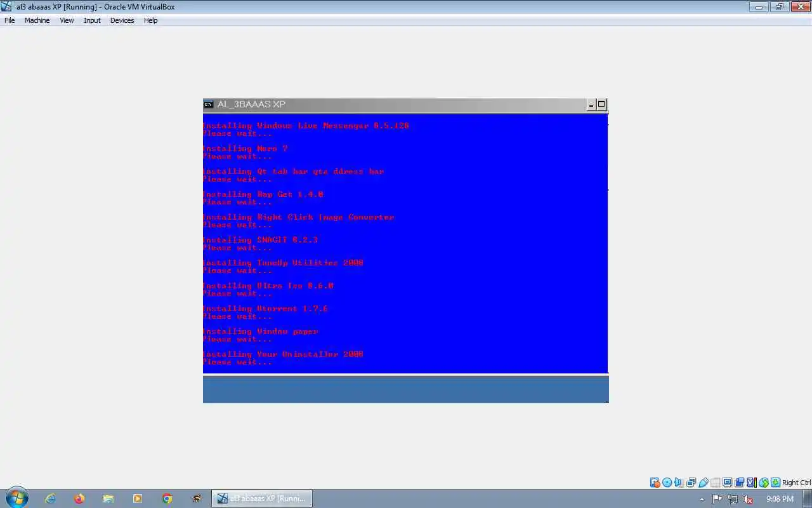
Task: Click the 'Installing Your Uninstaller 2008' line
Action: 283,354
